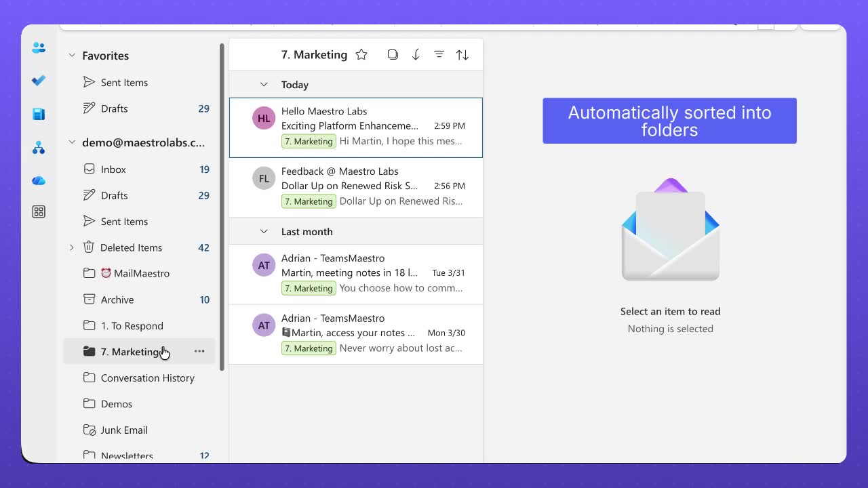Open the Junk Email folder
Image resolution: width=868 pixels, height=488 pixels.
(x=123, y=430)
